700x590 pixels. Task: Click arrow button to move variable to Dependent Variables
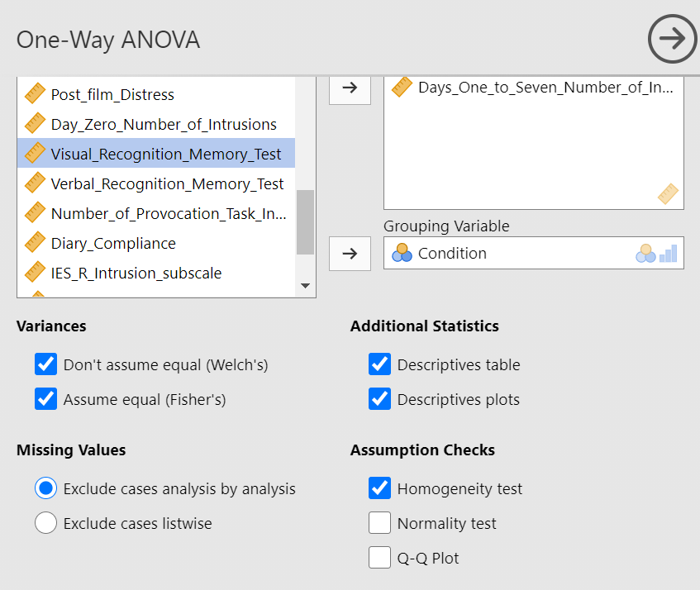(350, 88)
